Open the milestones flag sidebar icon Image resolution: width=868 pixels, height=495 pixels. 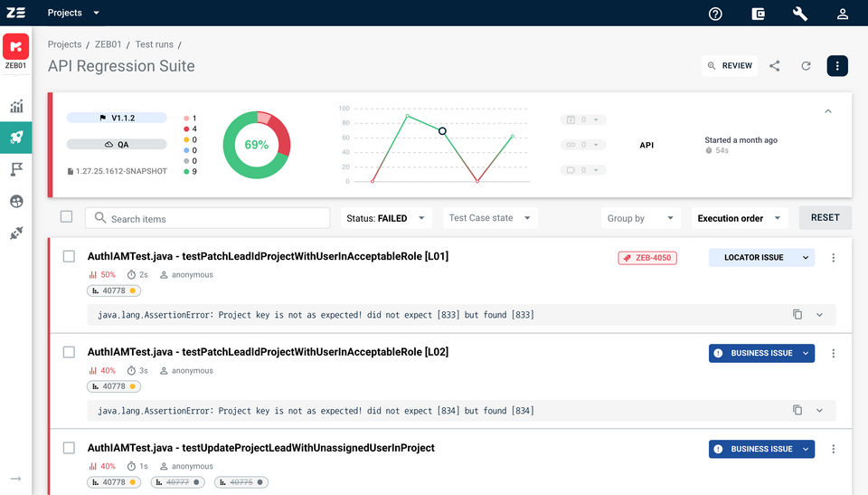(x=16, y=169)
